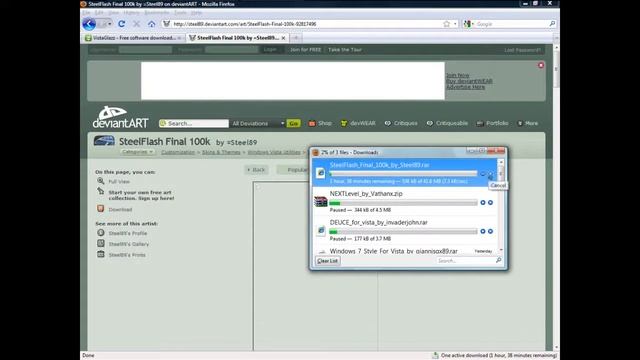640x360 pixels.
Task: Click the Google search engine icon
Action: coord(468,24)
